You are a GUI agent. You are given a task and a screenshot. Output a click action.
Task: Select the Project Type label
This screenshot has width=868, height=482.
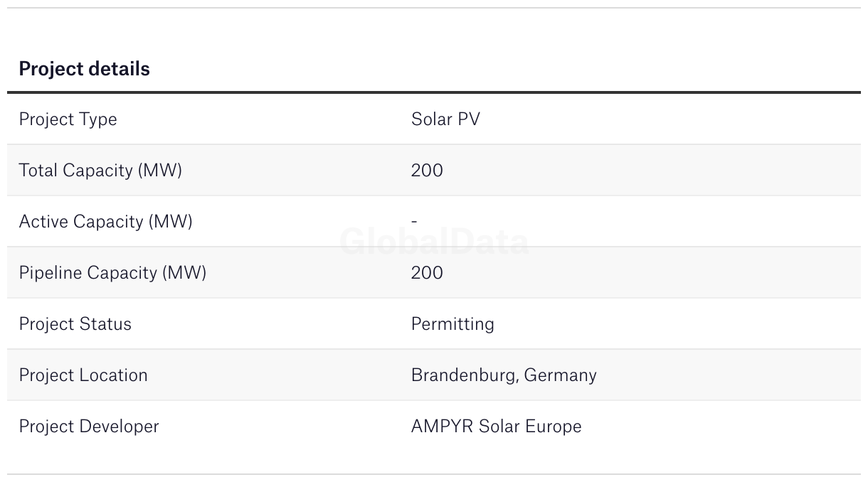[x=68, y=119]
